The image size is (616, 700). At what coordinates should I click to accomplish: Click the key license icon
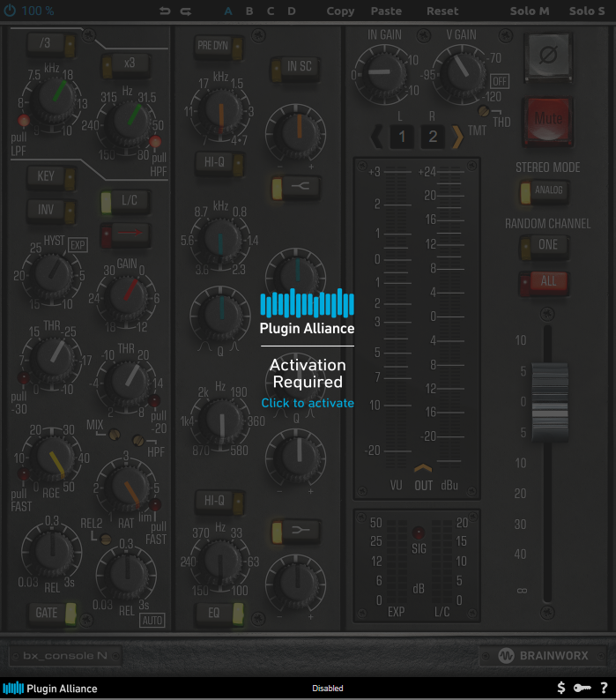[583, 688]
